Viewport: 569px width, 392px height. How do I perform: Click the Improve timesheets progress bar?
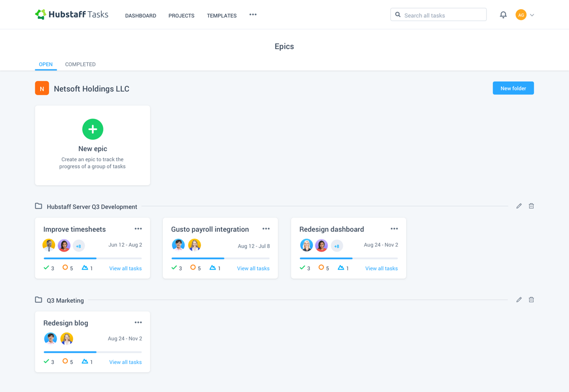pyautogui.click(x=92, y=258)
